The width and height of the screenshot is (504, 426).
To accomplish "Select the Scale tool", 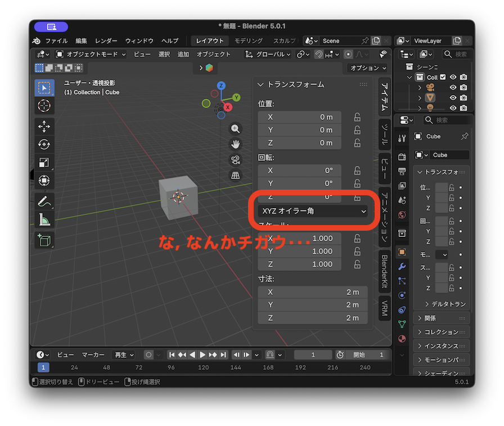I will 44,163.
